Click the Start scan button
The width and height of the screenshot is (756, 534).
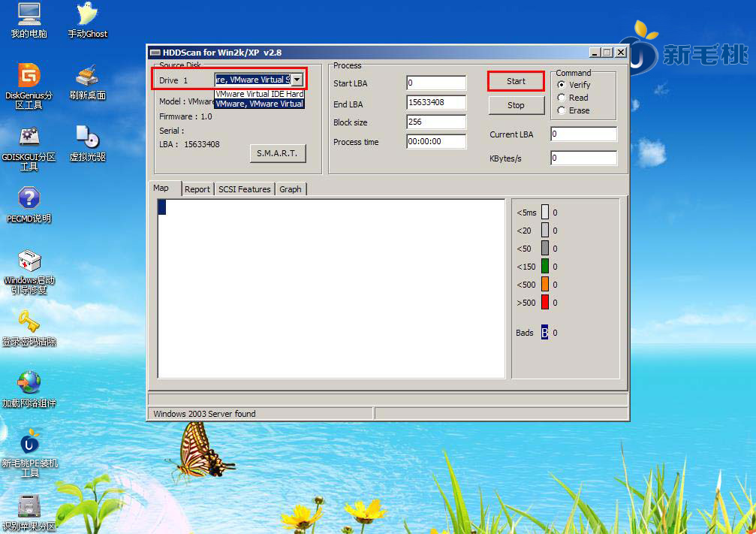click(516, 81)
